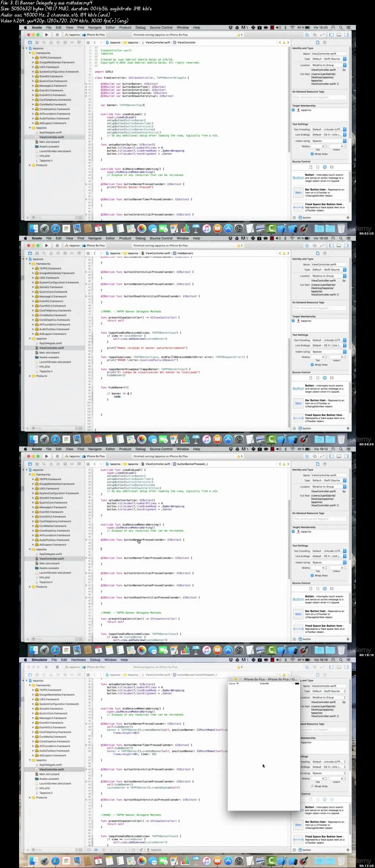Select Main.storyboard in the 00:06:50 navigator
Viewport: 375px width, 868px height.
coord(49,353)
